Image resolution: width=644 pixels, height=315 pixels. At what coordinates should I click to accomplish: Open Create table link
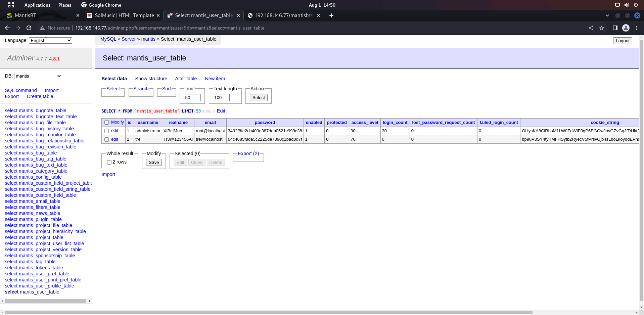[x=40, y=96]
